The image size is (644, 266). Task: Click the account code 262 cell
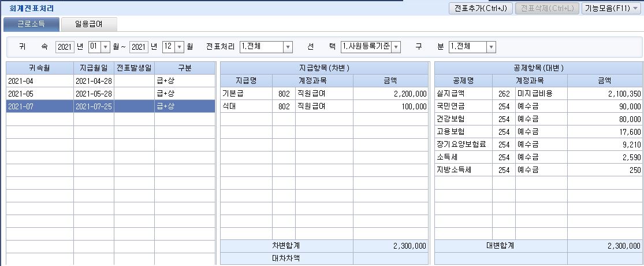504,94
